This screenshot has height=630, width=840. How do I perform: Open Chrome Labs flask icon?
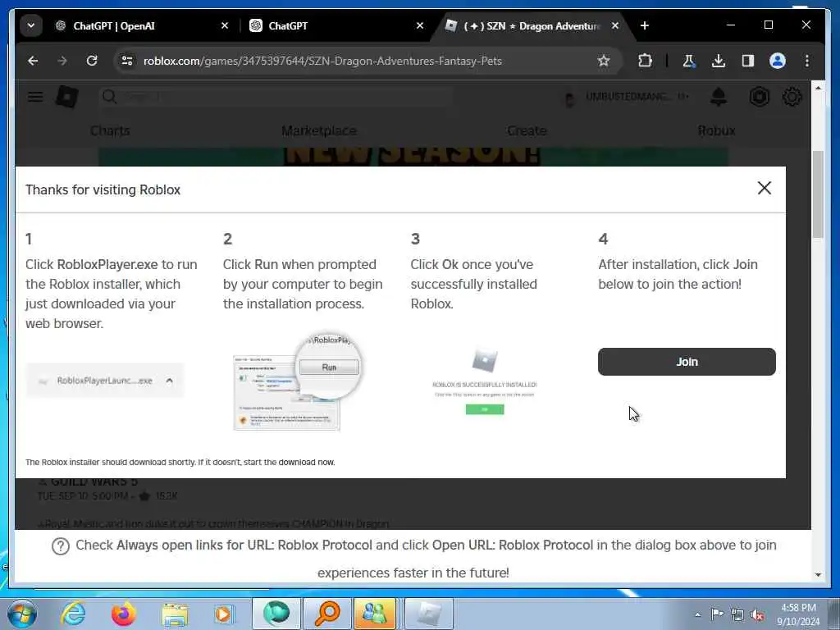tap(689, 61)
